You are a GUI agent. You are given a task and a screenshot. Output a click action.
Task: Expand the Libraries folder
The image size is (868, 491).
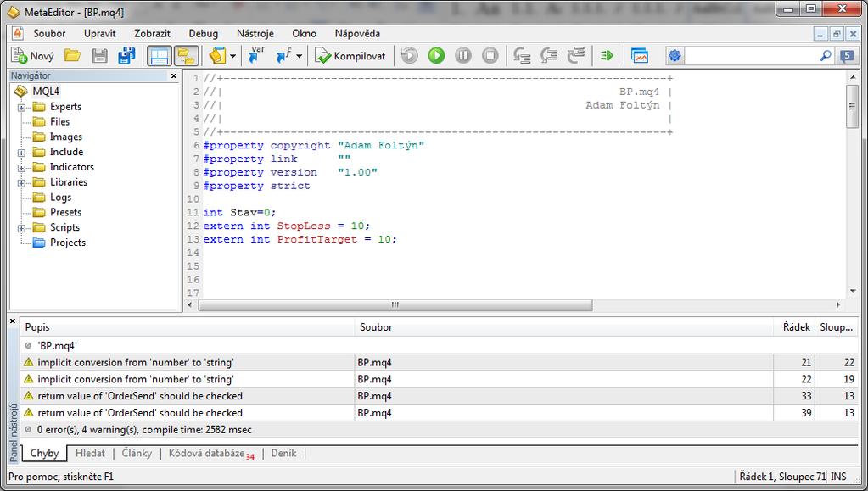click(21, 182)
